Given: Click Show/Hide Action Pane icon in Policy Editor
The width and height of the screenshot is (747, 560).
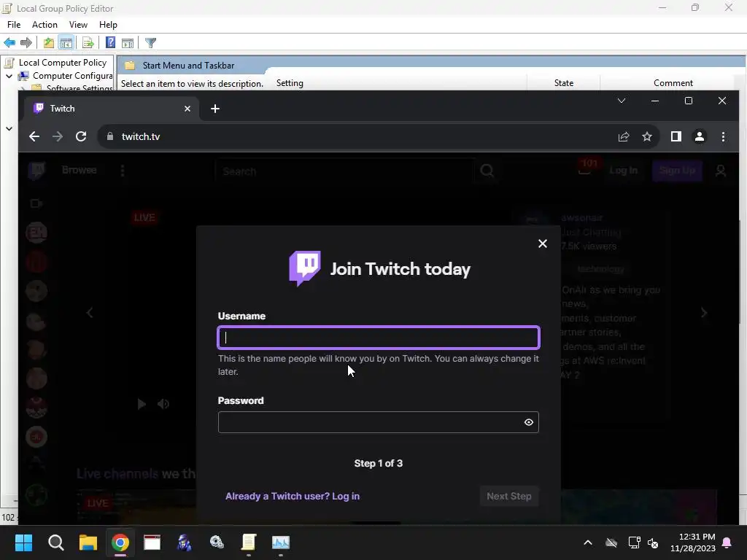Looking at the screenshot, I should tap(128, 43).
